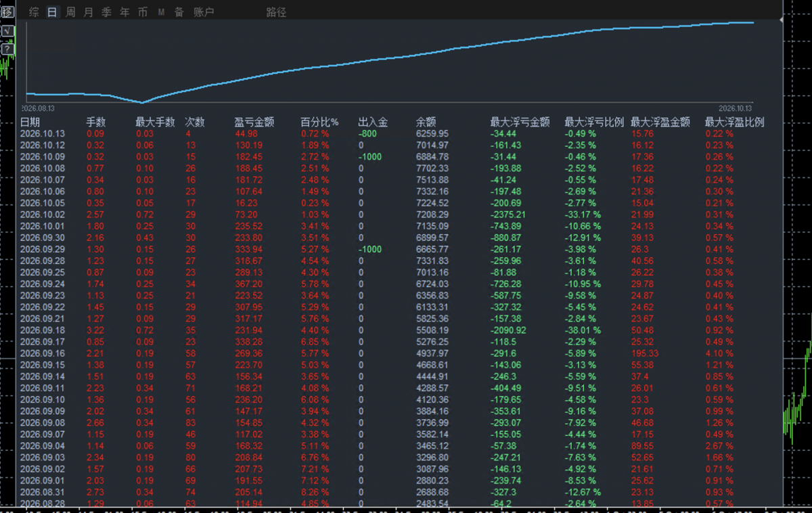This screenshot has height=513, width=812.
Task: Switch to the 备 tab
Action: [x=179, y=12]
